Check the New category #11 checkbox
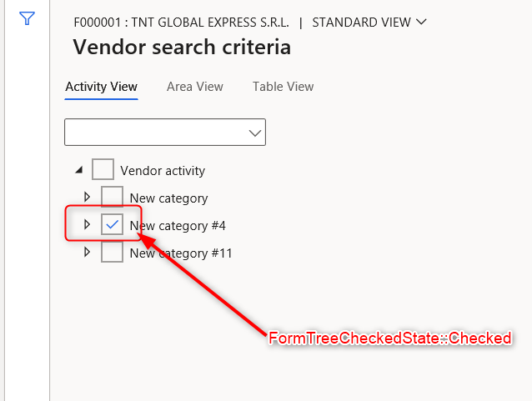Viewport: 532px width, 401px height. tap(112, 253)
